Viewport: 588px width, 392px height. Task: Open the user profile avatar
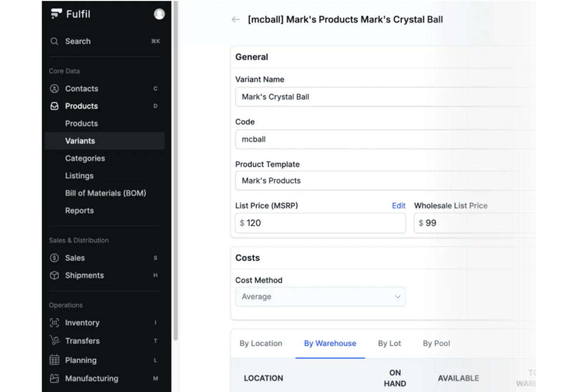159,14
